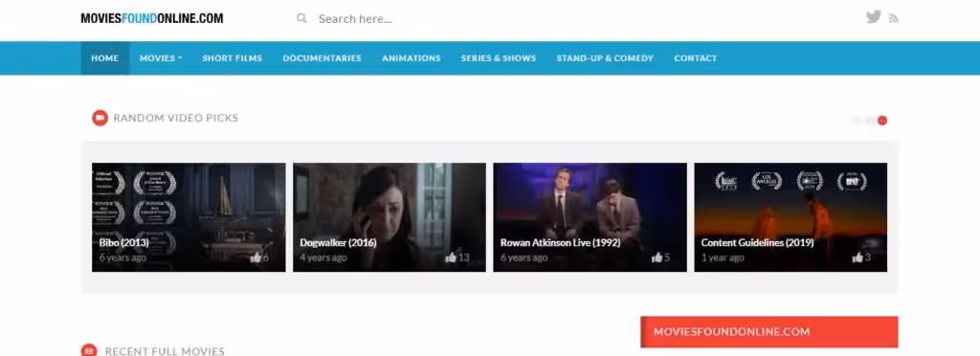Click '6 years ago' under Bibo
This screenshot has height=356, width=980.
tap(122, 258)
